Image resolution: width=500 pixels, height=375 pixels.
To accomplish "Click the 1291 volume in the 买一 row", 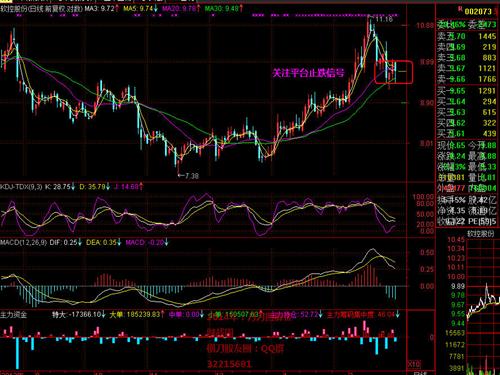I will (487, 91).
